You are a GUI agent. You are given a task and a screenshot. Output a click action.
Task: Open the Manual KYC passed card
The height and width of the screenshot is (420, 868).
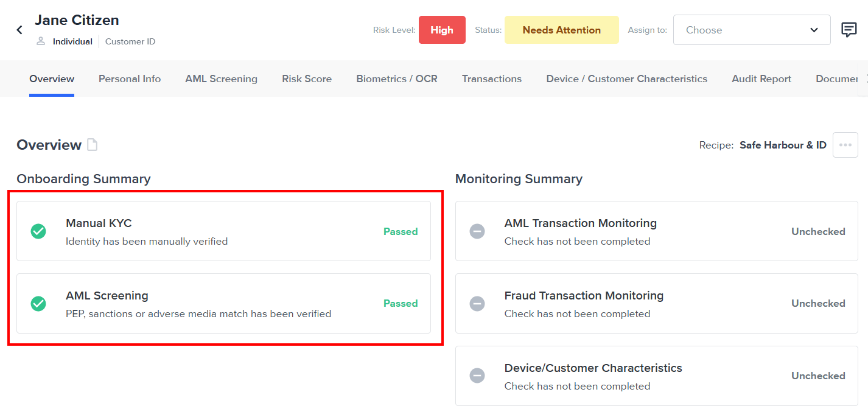pyautogui.click(x=223, y=231)
